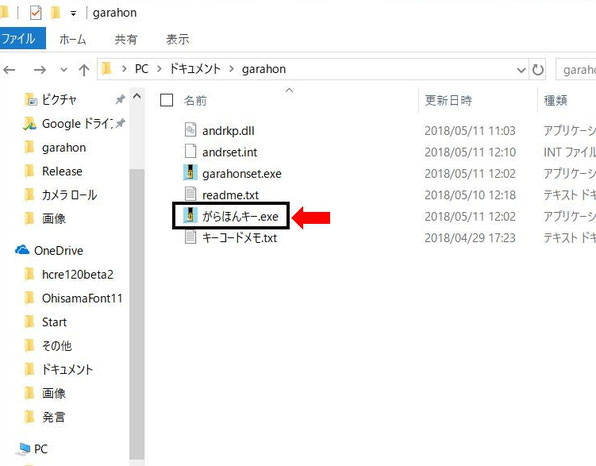Image resolution: width=596 pixels, height=466 pixels.
Task: Sort by the 種類 column header
Action: point(556,101)
